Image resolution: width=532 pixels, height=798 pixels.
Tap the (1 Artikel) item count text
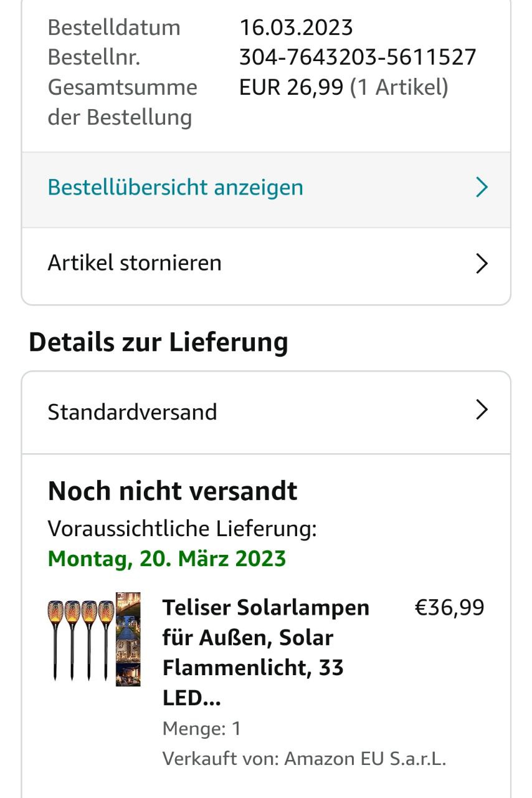(399, 87)
